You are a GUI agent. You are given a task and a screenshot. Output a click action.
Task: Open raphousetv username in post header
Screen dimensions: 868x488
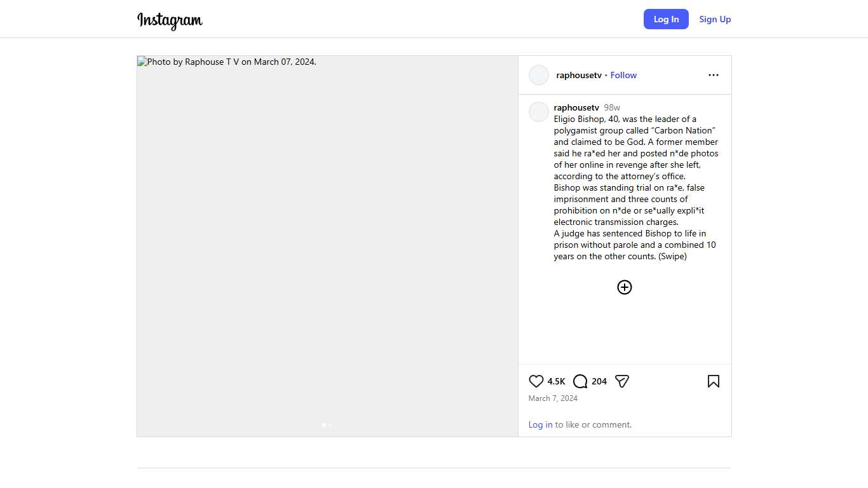click(x=578, y=75)
